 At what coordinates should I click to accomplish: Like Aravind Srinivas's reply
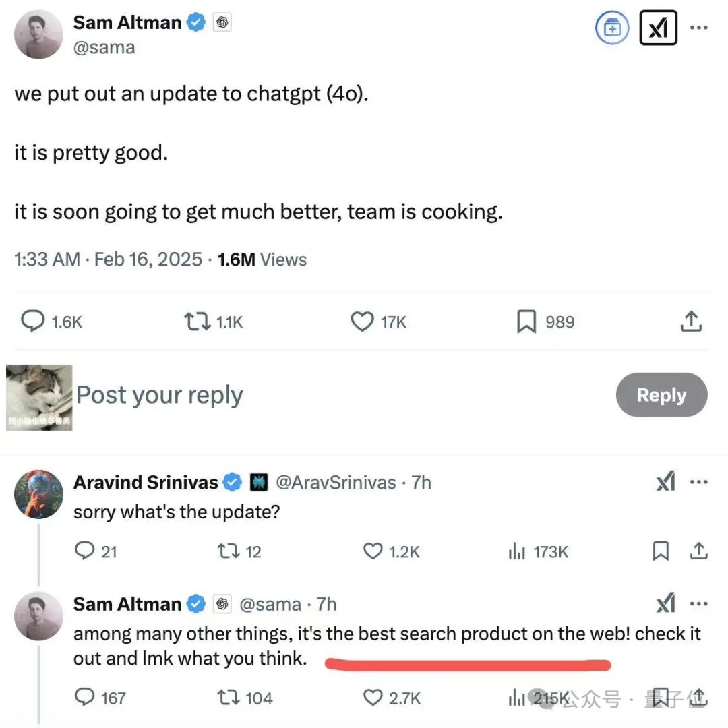pos(373,551)
